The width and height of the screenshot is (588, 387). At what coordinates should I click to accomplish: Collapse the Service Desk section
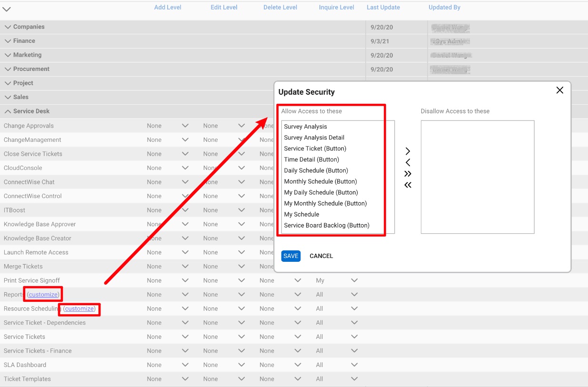[x=8, y=111]
